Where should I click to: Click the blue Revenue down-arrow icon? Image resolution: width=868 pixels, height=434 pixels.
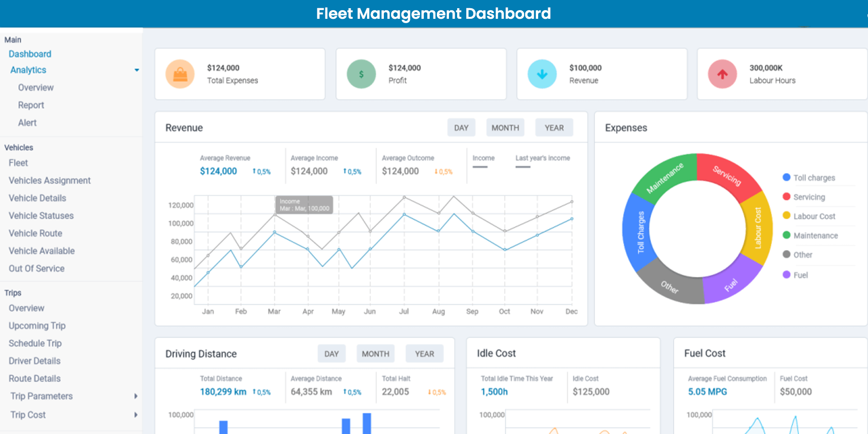point(542,73)
